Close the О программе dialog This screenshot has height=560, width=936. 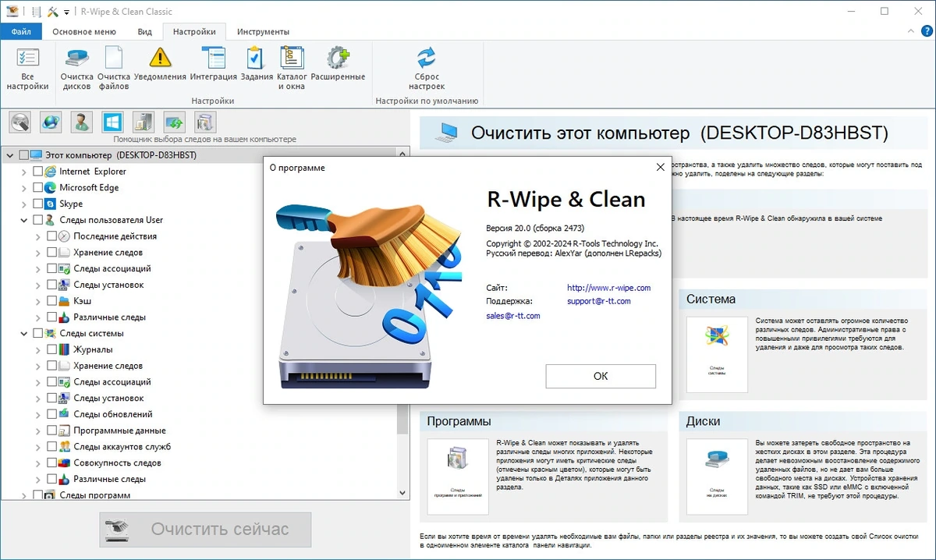click(x=661, y=167)
